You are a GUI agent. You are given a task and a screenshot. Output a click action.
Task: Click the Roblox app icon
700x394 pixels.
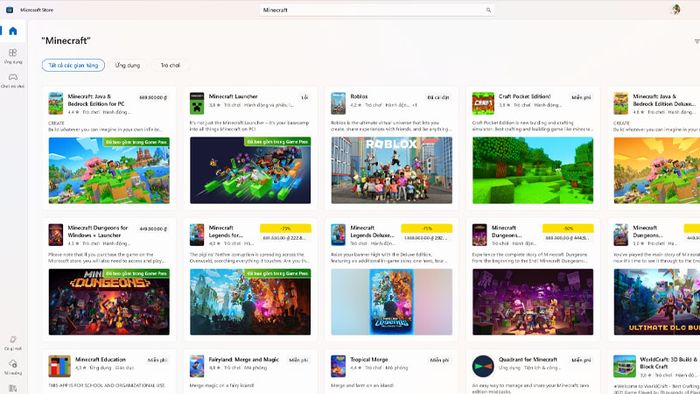point(338,104)
